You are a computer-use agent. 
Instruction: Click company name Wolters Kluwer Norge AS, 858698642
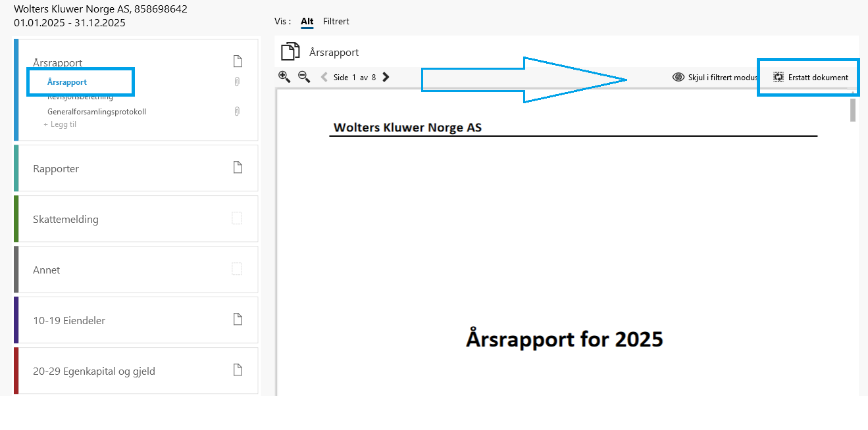(101, 9)
